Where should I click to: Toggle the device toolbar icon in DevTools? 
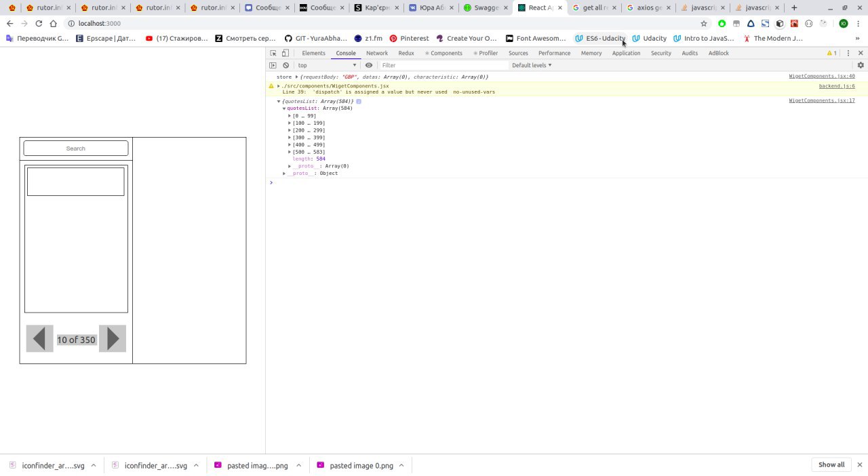[285, 53]
